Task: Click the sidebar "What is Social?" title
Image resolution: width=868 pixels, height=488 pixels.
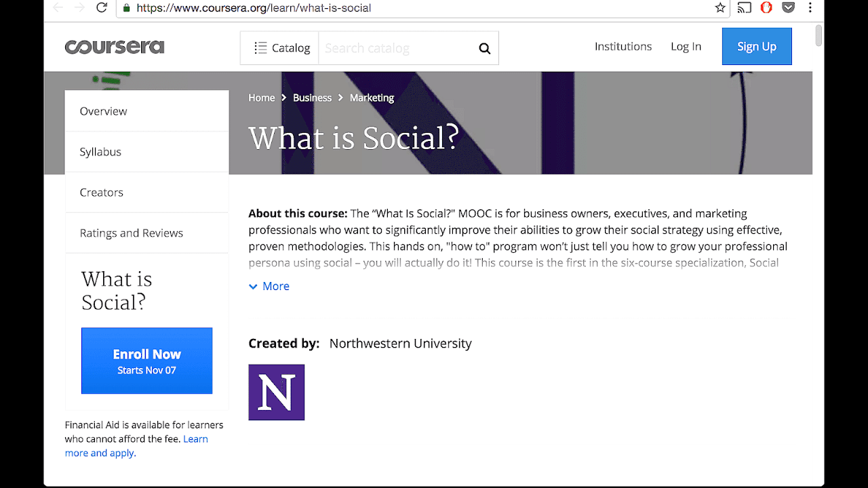Action: click(117, 290)
